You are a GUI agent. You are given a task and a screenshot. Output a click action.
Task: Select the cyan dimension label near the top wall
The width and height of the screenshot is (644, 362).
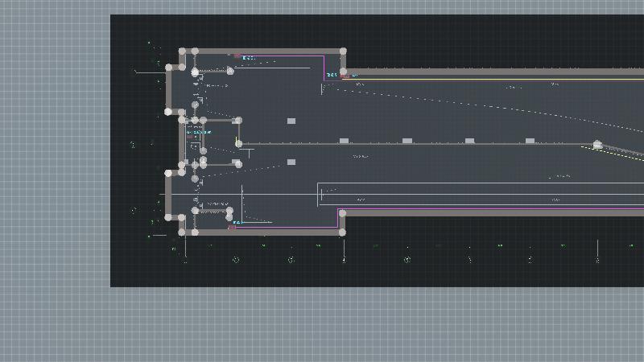(x=249, y=58)
